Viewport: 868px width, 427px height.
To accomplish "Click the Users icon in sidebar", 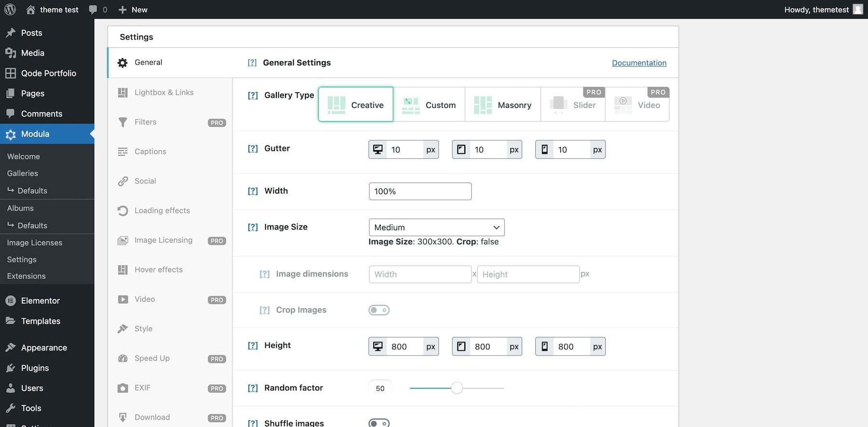I will [11, 388].
